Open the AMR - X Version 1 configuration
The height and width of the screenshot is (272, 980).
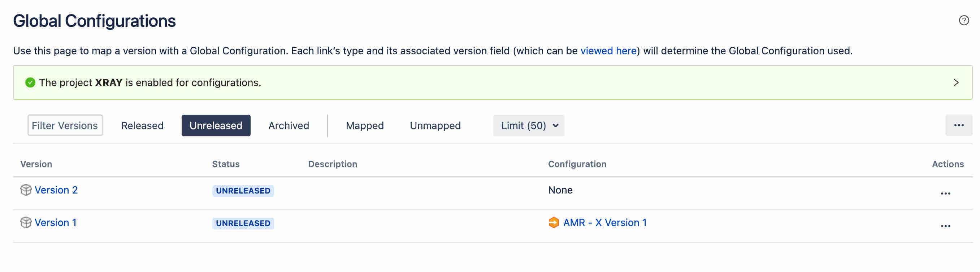click(604, 223)
